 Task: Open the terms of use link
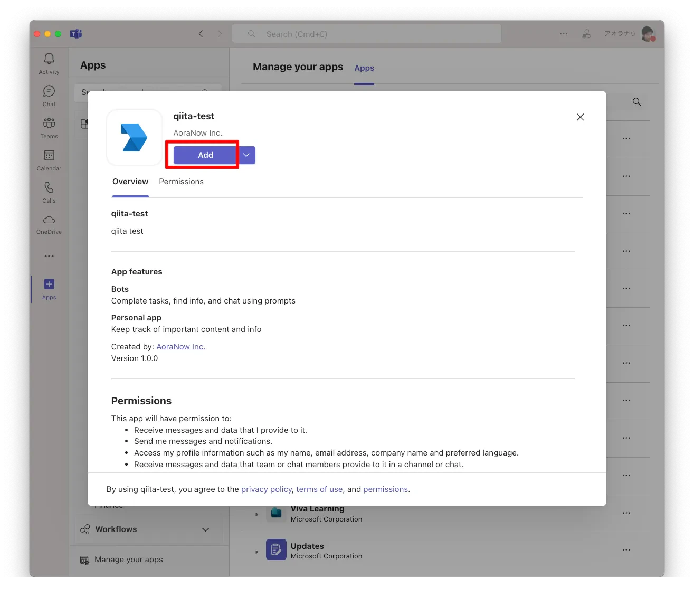click(319, 489)
